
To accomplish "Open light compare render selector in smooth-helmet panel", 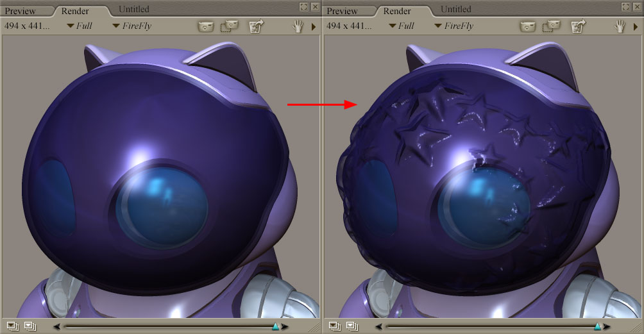I will pyautogui.click(x=30, y=326).
